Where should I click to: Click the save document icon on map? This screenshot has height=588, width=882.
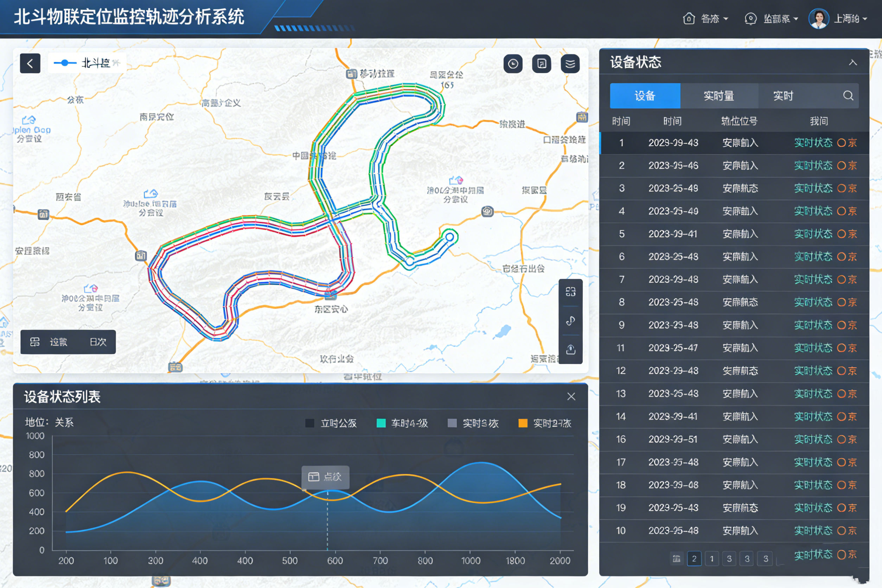coord(541,64)
